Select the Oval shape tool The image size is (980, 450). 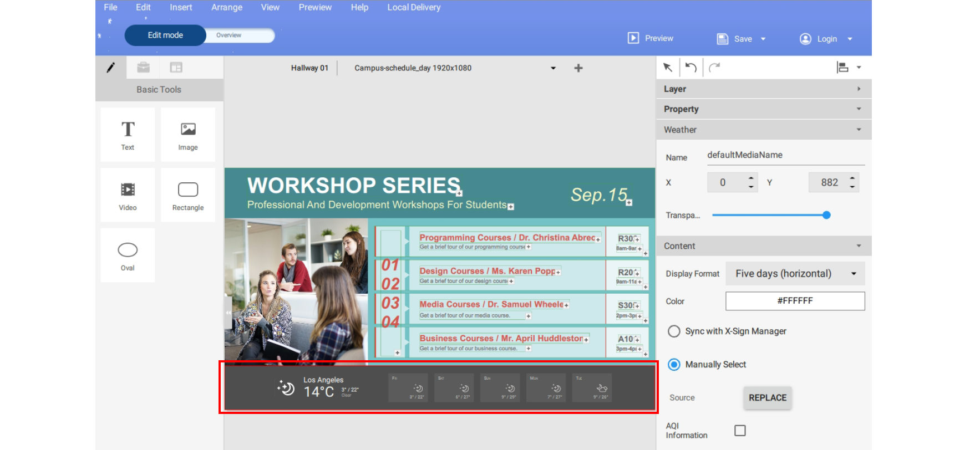tap(128, 255)
